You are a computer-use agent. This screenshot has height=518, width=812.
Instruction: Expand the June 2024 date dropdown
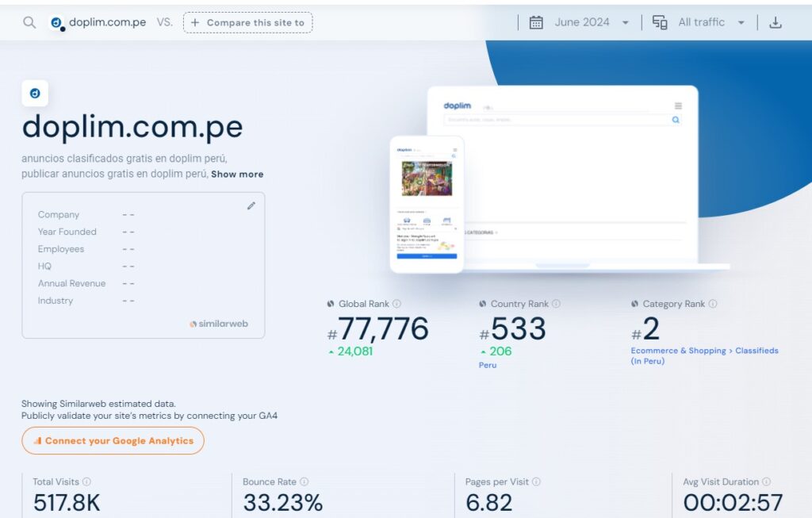tap(625, 23)
